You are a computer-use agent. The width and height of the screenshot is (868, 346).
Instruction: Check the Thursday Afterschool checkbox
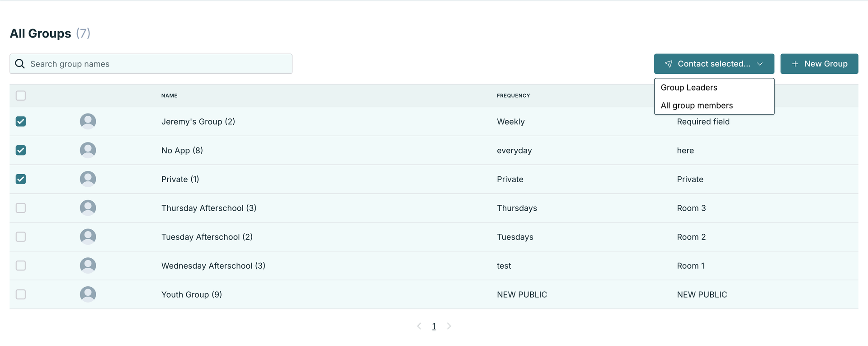point(21,208)
